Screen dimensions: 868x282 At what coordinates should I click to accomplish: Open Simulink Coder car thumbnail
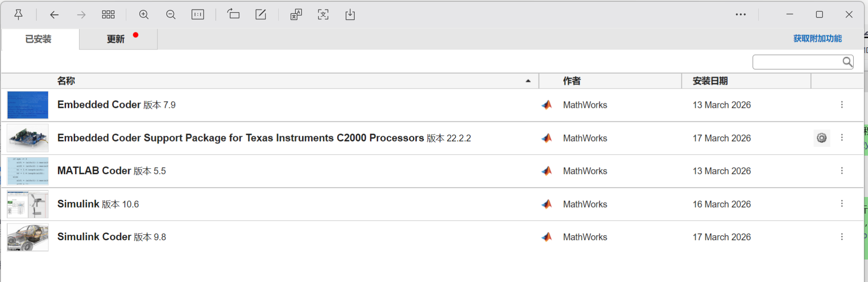(28, 237)
